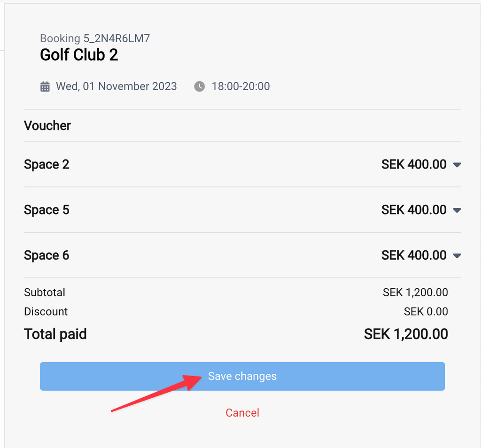Save changes to the booking
The width and height of the screenshot is (481, 448).
pos(242,376)
